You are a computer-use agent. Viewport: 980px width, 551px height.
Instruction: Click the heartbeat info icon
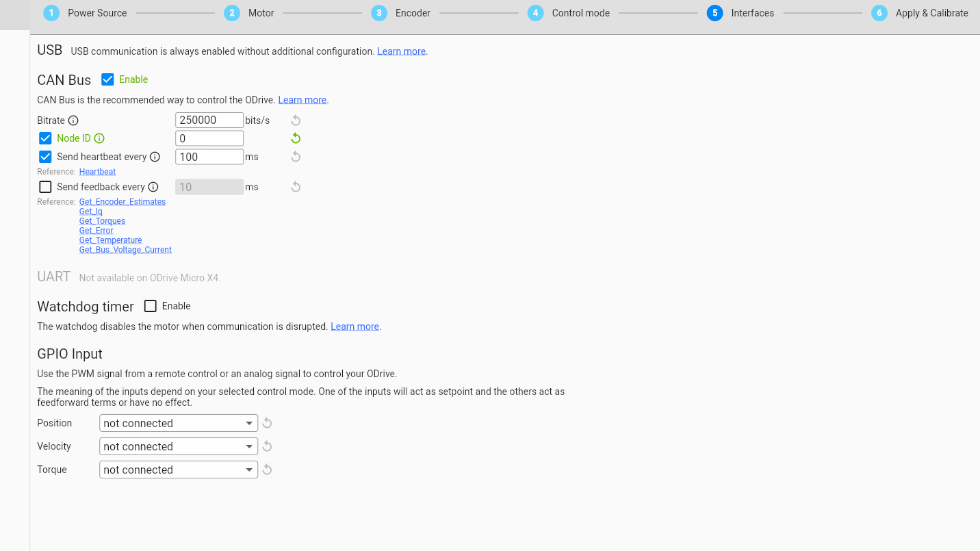(155, 157)
